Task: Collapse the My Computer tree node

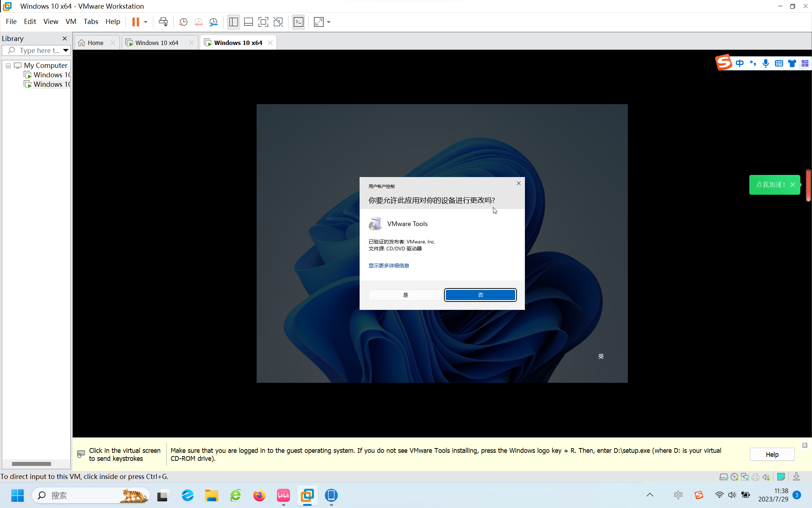Action: click(8, 66)
